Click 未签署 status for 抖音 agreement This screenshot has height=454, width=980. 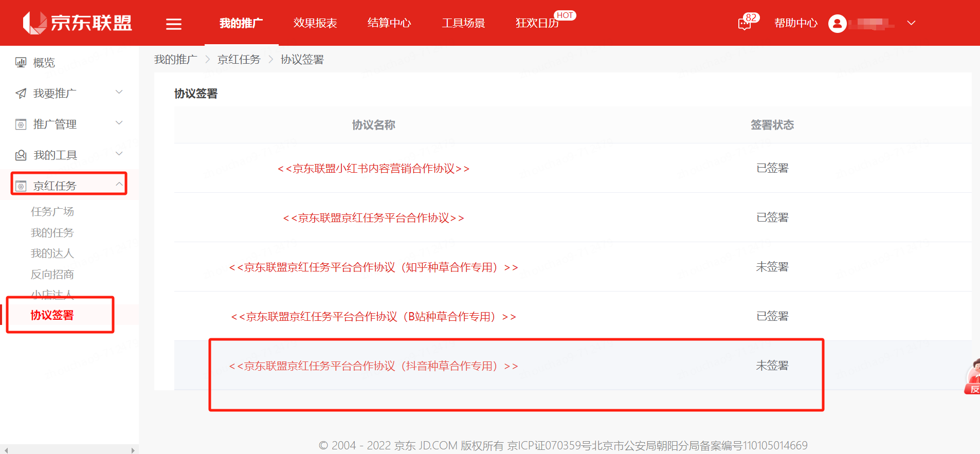[772, 366]
